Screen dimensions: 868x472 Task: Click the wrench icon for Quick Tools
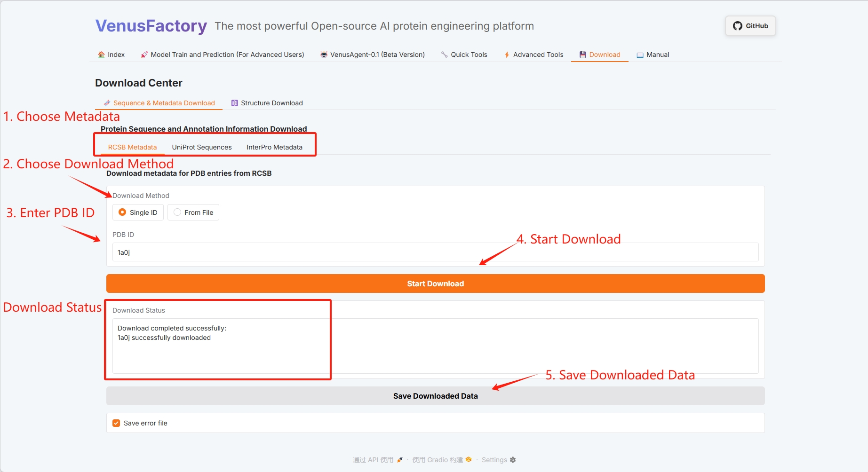(x=444, y=55)
